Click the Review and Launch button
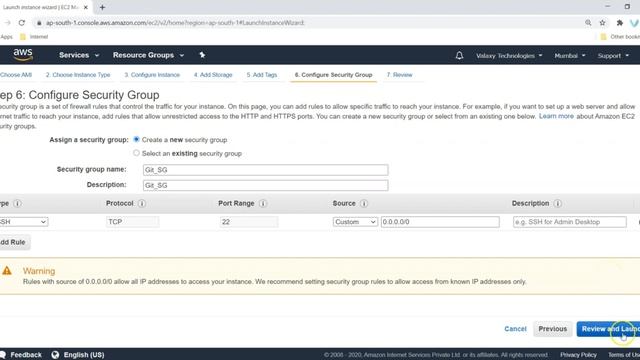Screen dimensions: 640x360 (x=608, y=329)
